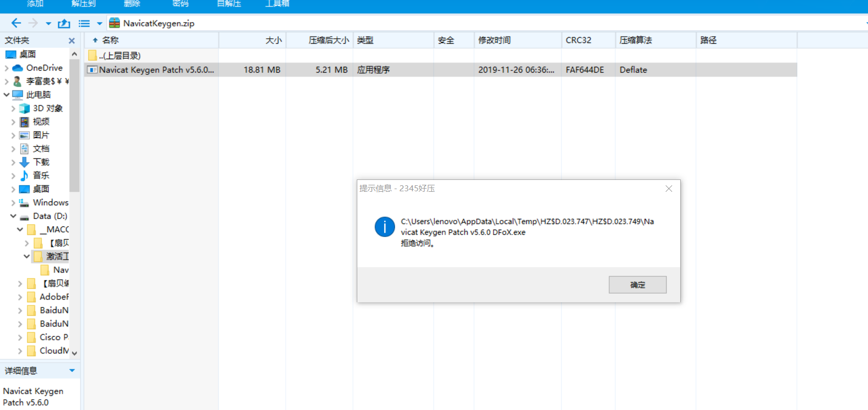The height and width of the screenshot is (410, 868).
Task: Expand the 文档 tree node
Action: [13, 149]
